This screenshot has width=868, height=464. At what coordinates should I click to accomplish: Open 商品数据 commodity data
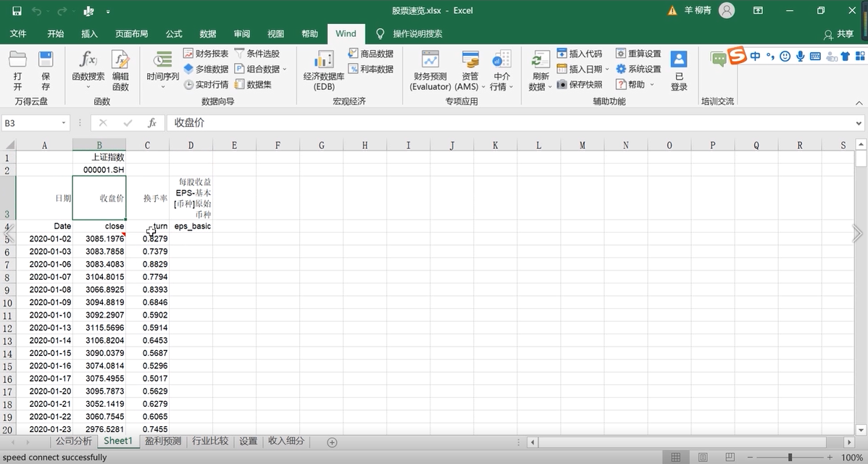coord(371,54)
